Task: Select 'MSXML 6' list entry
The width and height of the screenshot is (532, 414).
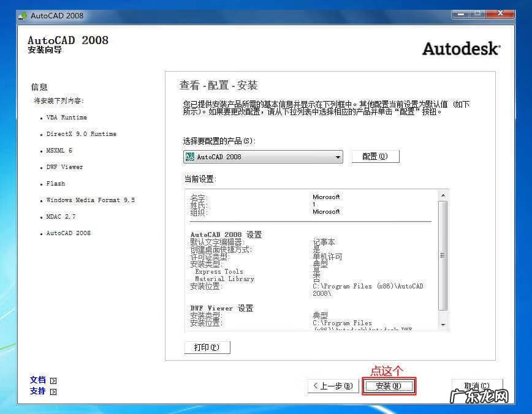Action: tap(59, 150)
